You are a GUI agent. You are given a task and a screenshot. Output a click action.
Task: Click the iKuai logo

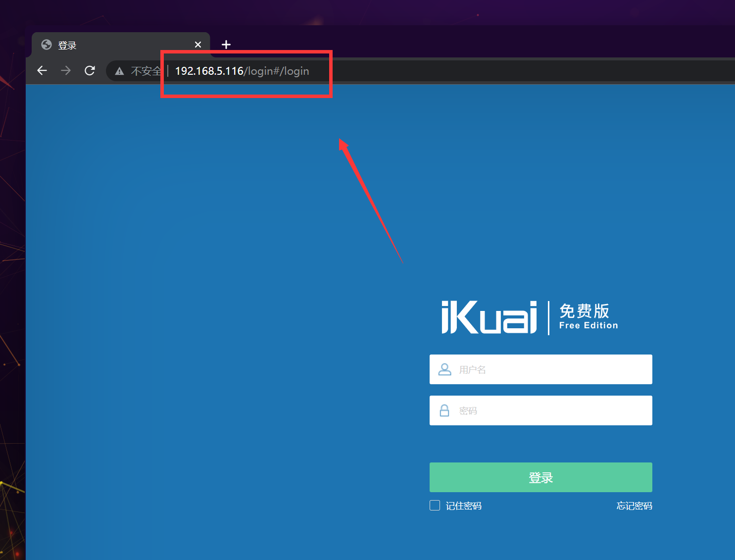[x=489, y=317]
